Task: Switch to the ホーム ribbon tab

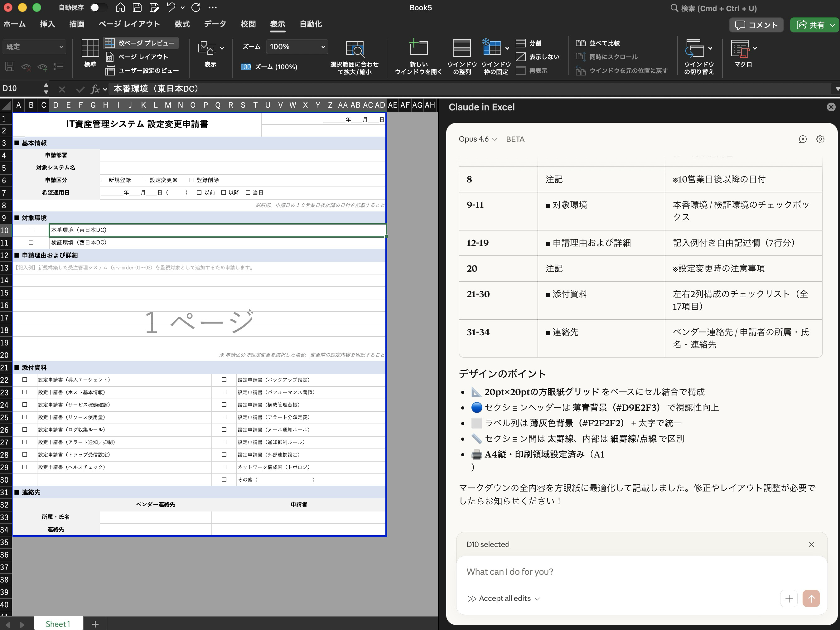Action: (x=14, y=24)
